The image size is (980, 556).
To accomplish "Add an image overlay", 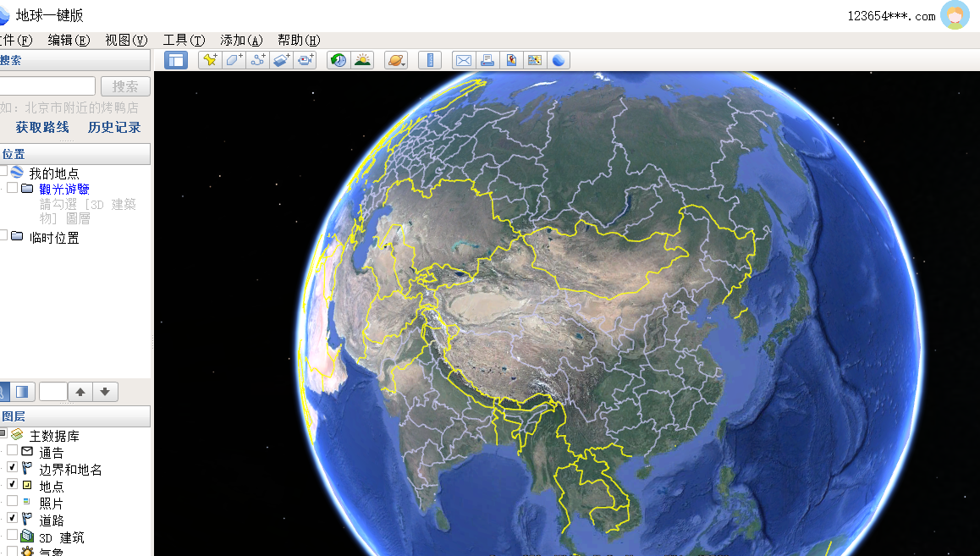I will pyautogui.click(x=281, y=60).
